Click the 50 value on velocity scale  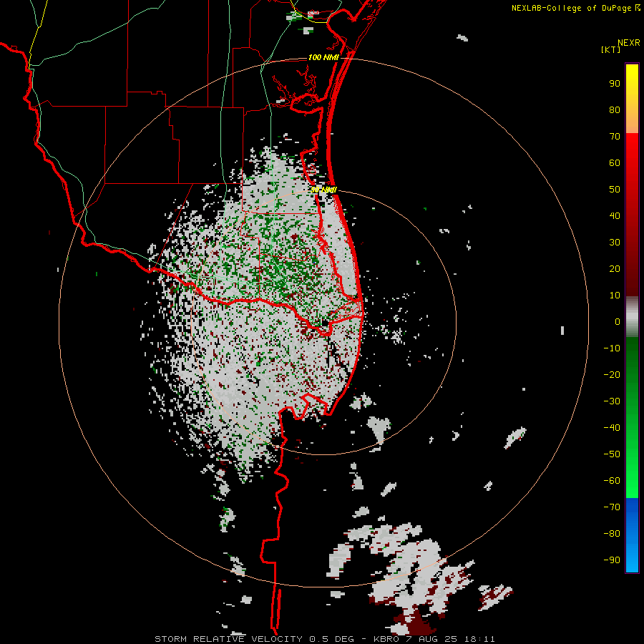pyautogui.click(x=615, y=190)
